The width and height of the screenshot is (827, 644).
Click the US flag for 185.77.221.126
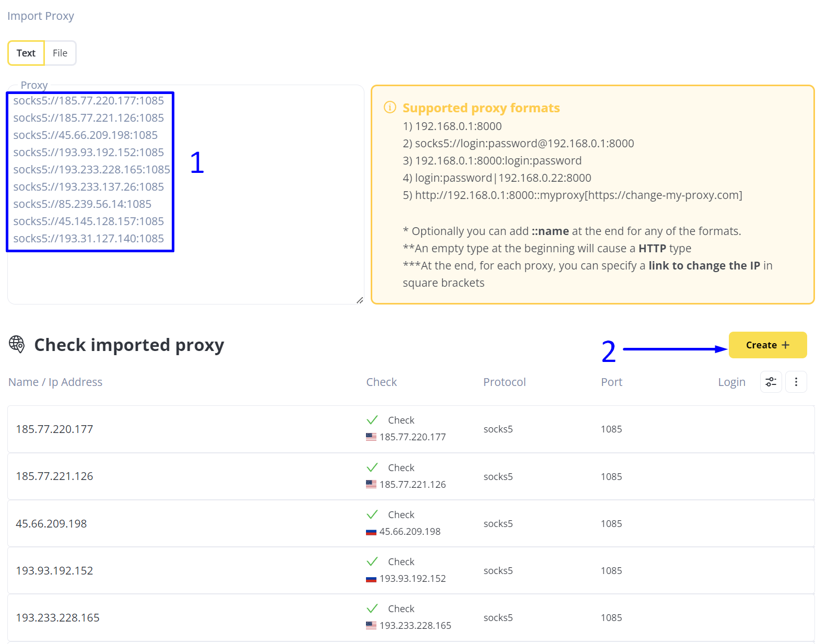[371, 484]
